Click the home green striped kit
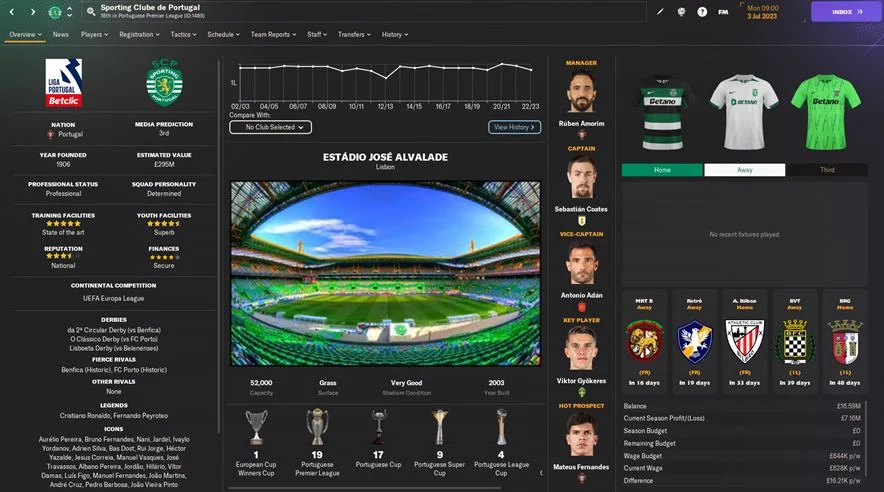Image resolution: width=884 pixels, height=492 pixels. pyautogui.click(x=661, y=112)
